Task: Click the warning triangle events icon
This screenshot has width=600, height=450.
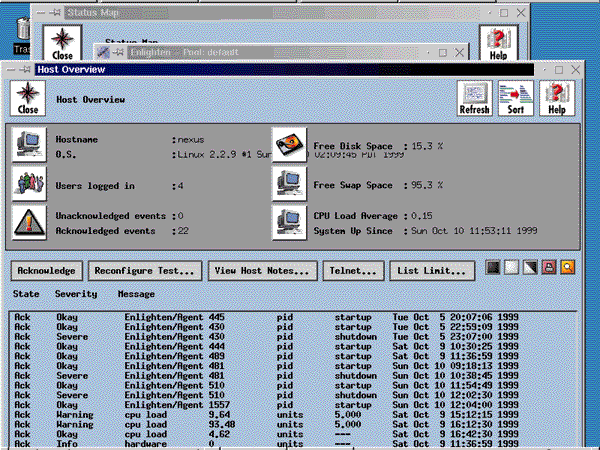Action: pos(29,223)
